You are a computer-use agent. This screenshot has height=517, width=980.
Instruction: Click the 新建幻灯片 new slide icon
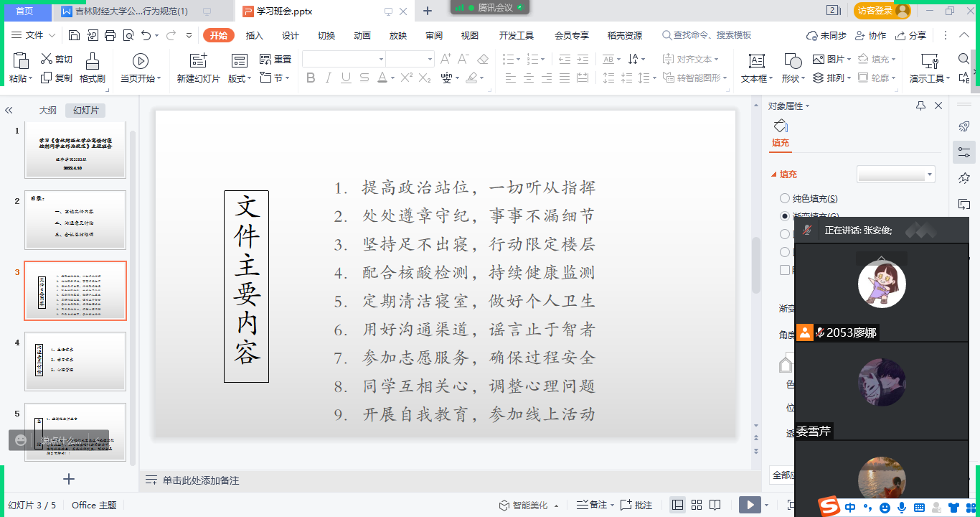198,68
